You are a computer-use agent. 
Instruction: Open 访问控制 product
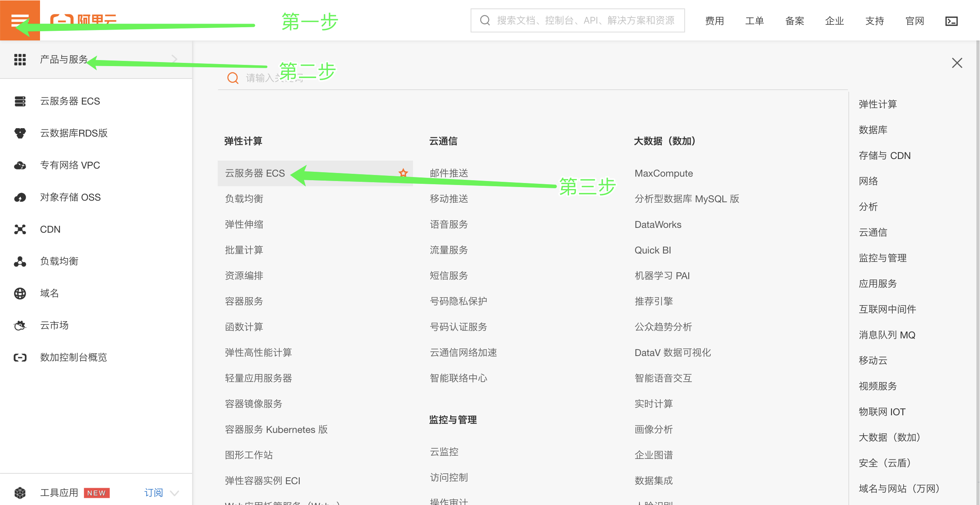click(449, 478)
